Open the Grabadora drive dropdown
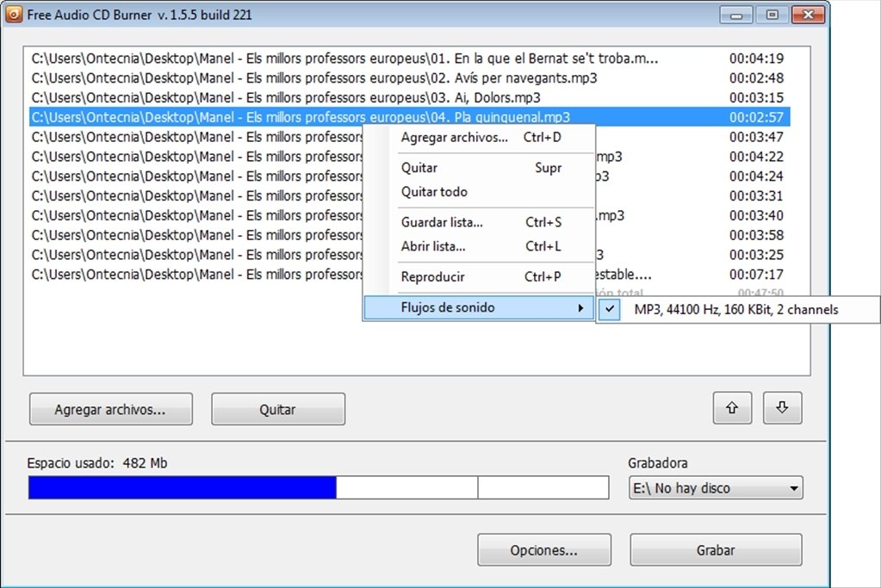881x588 pixels. point(716,488)
